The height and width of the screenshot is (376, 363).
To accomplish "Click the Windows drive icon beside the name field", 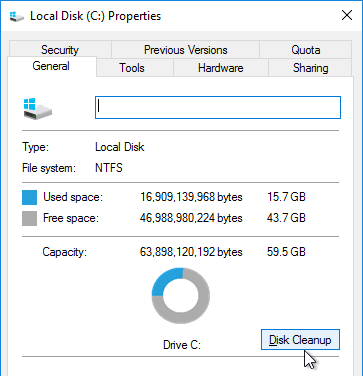I will pos(38,109).
